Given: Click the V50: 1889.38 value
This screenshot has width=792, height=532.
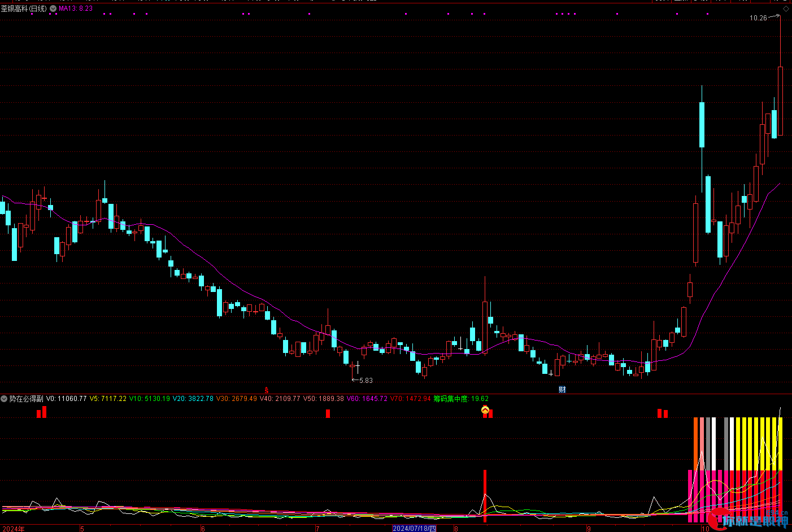Looking at the screenshot, I should click(x=324, y=399).
